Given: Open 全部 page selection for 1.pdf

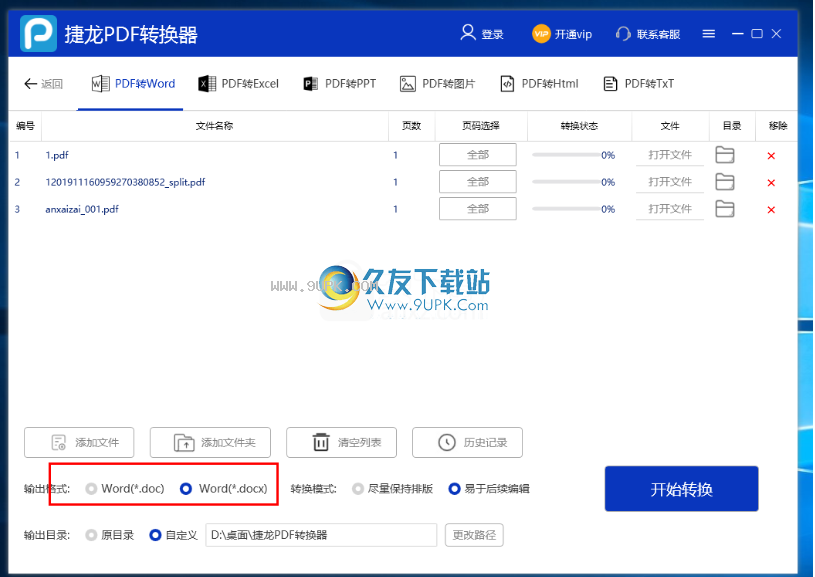Looking at the screenshot, I should tap(478, 155).
